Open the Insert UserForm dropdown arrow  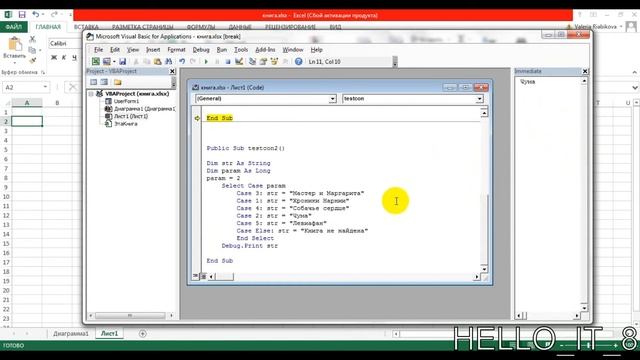tap(114, 62)
